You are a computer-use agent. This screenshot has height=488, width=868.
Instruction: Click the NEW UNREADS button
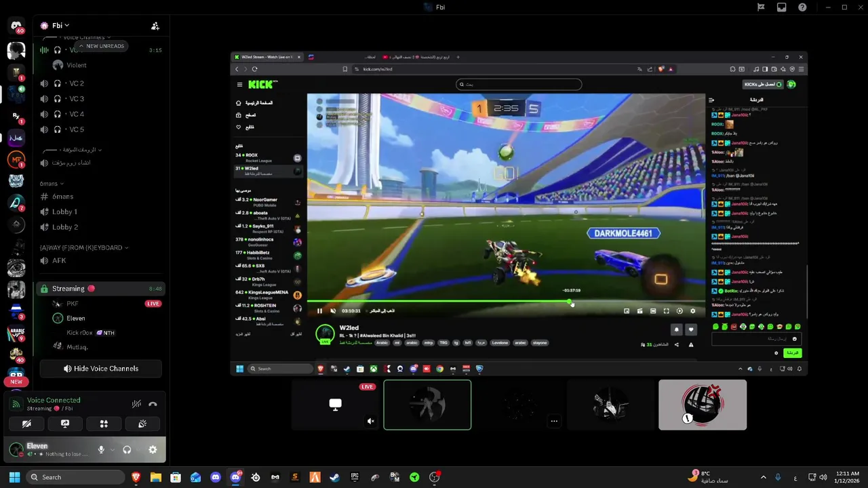coord(101,46)
